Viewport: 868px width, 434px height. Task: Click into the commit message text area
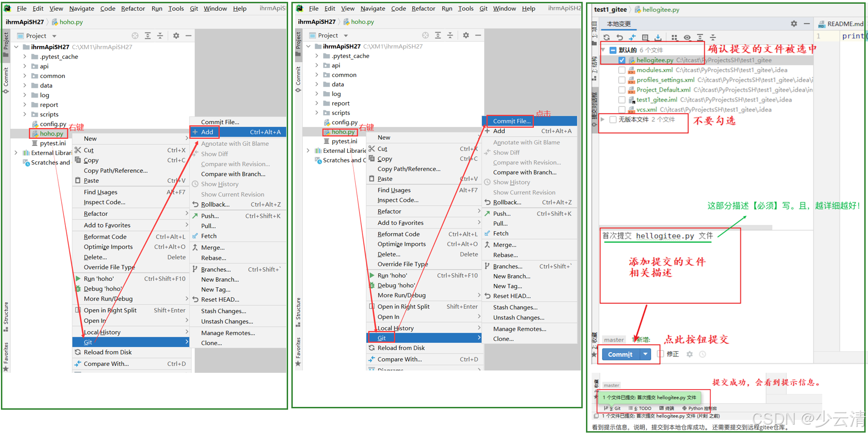click(670, 266)
